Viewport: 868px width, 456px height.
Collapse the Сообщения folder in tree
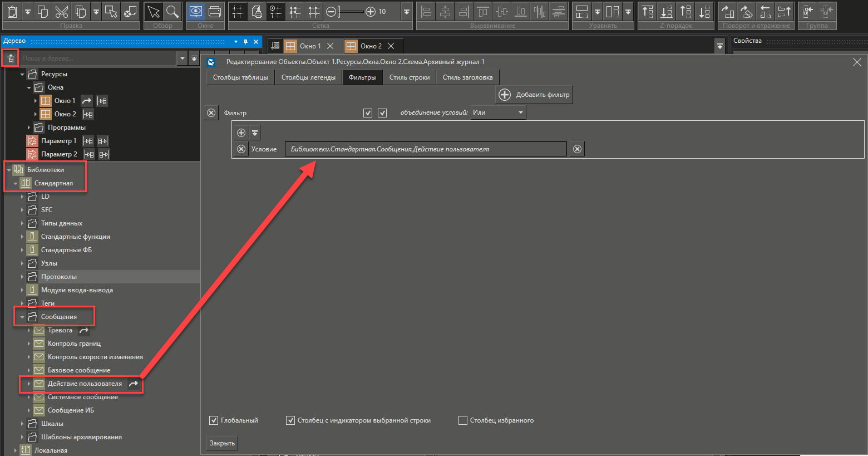pos(22,317)
